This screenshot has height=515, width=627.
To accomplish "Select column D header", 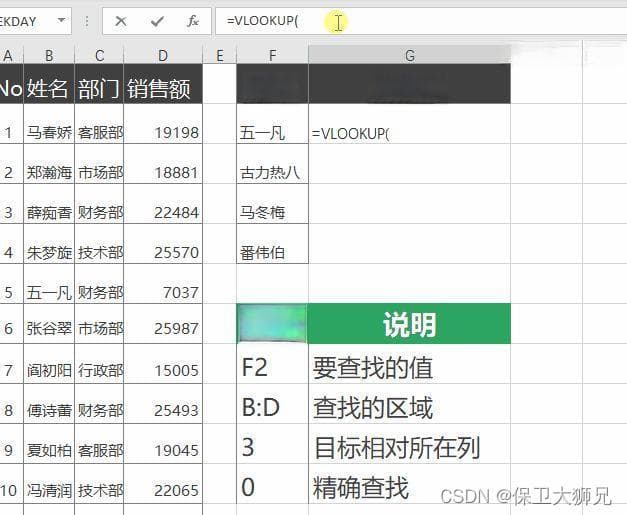I will 163,56.
